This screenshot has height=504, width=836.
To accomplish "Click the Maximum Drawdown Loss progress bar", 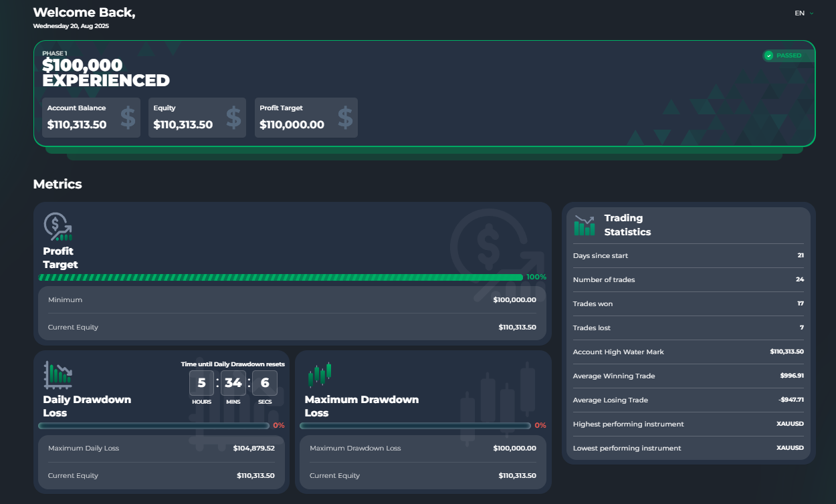I will [415, 425].
